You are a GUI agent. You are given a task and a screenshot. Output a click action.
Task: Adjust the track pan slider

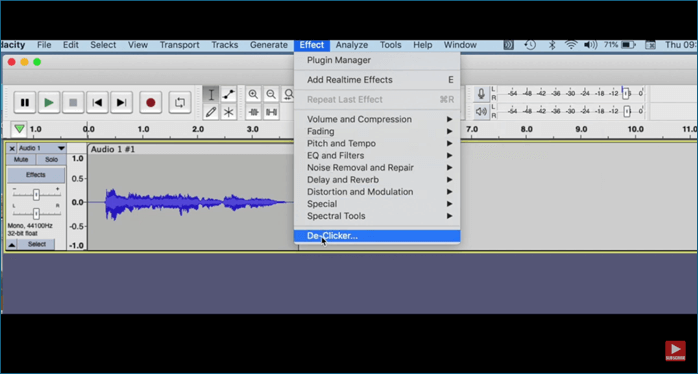point(37,213)
